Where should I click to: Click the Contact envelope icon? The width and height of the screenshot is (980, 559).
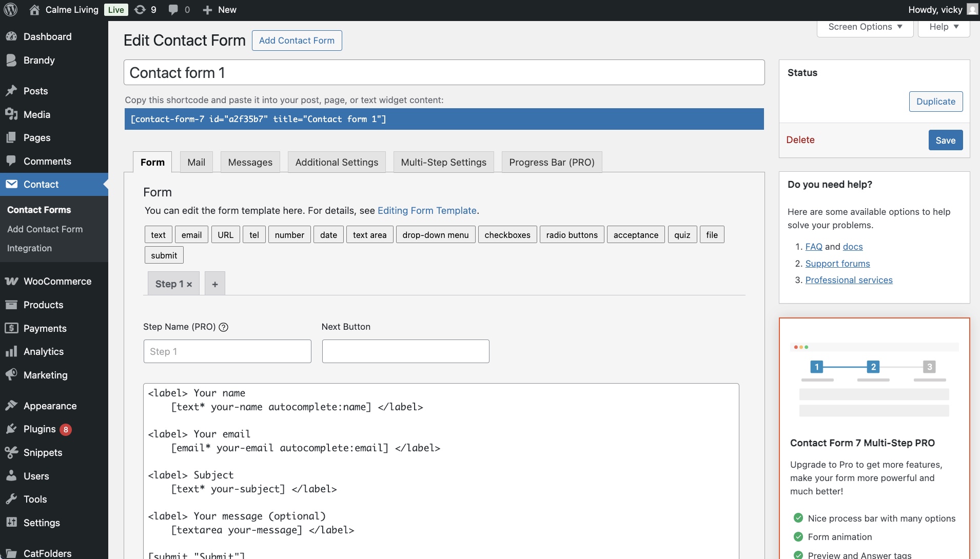tap(11, 184)
